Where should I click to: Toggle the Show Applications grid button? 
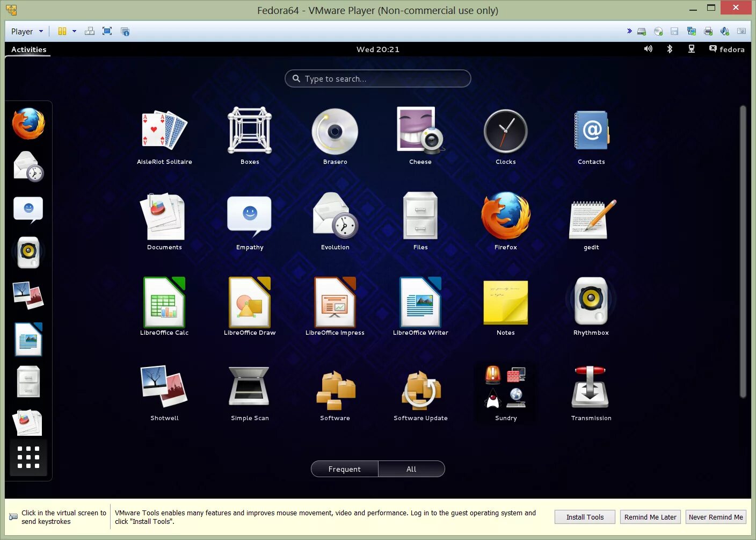point(28,458)
